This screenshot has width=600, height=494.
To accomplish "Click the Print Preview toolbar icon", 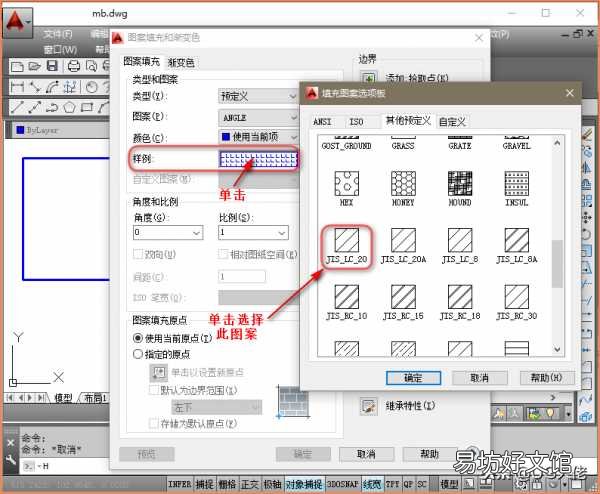I will click(91, 66).
